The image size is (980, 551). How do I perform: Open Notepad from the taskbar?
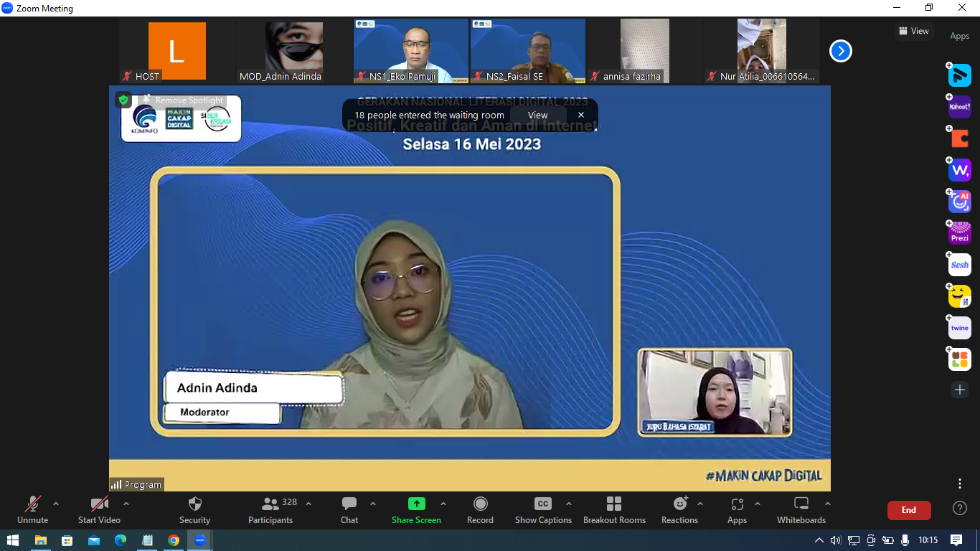147,540
